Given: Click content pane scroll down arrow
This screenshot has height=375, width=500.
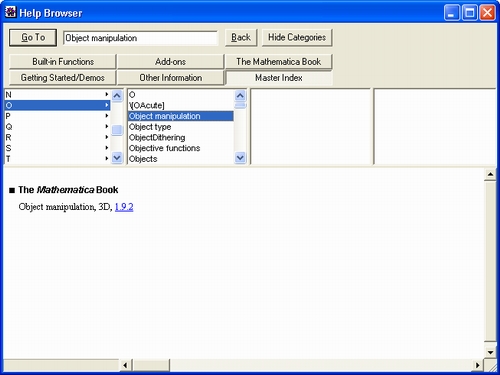Looking at the screenshot, I should click(490, 352).
